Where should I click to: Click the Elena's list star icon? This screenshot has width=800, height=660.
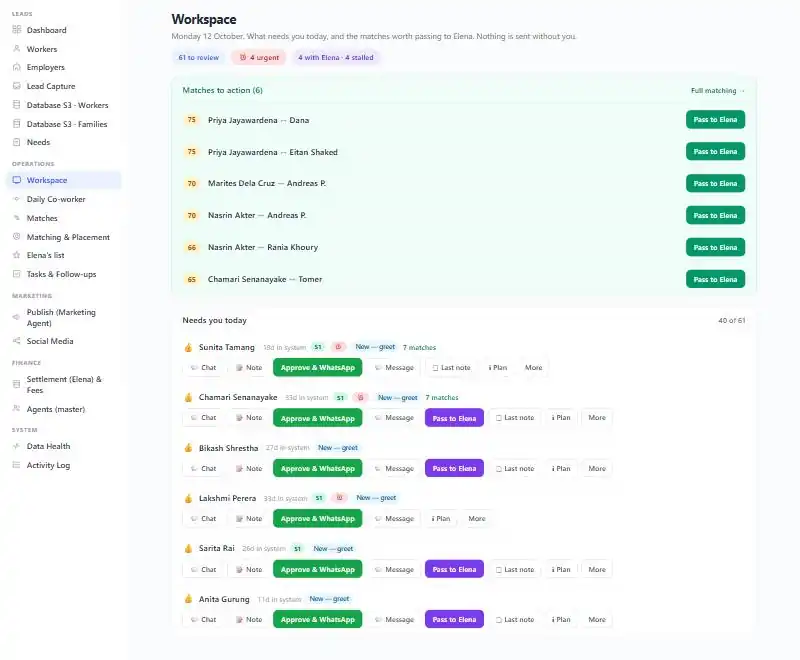coord(17,255)
